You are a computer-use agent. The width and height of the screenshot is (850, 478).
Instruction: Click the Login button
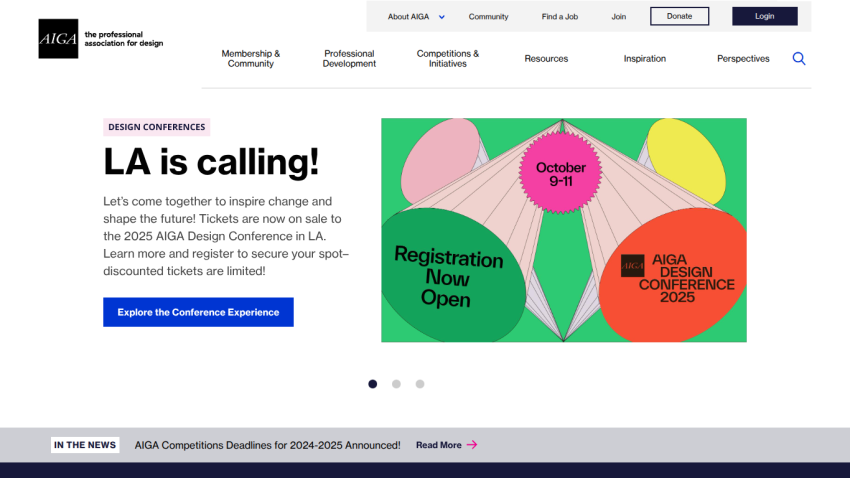pyautogui.click(x=764, y=16)
